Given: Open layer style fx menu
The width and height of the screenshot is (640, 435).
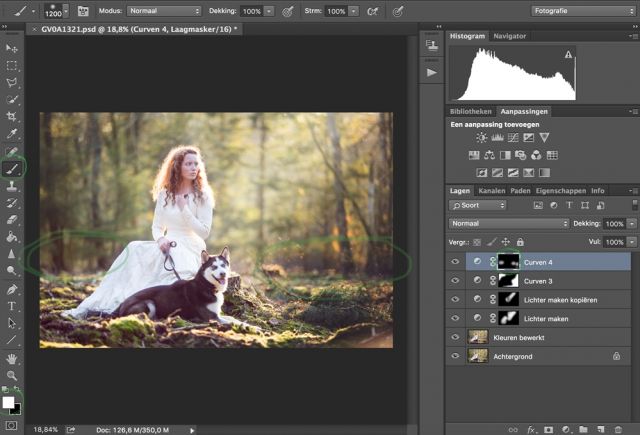Looking at the screenshot, I should point(531,429).
